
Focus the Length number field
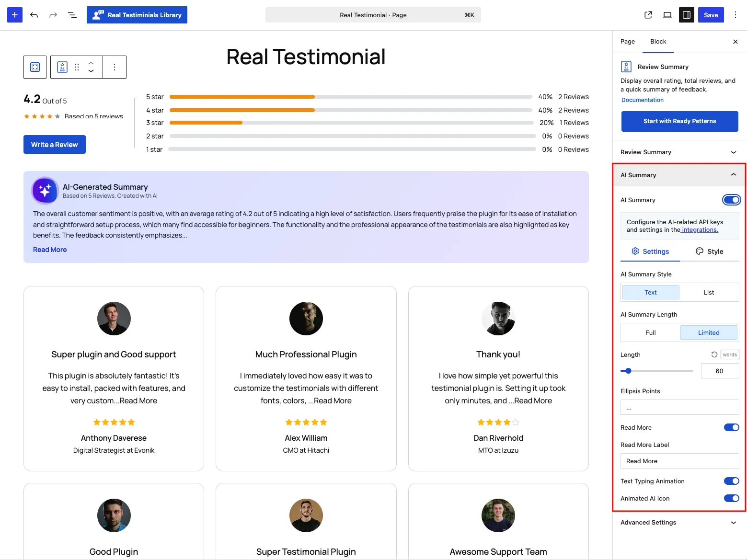[x=720, y=371]
